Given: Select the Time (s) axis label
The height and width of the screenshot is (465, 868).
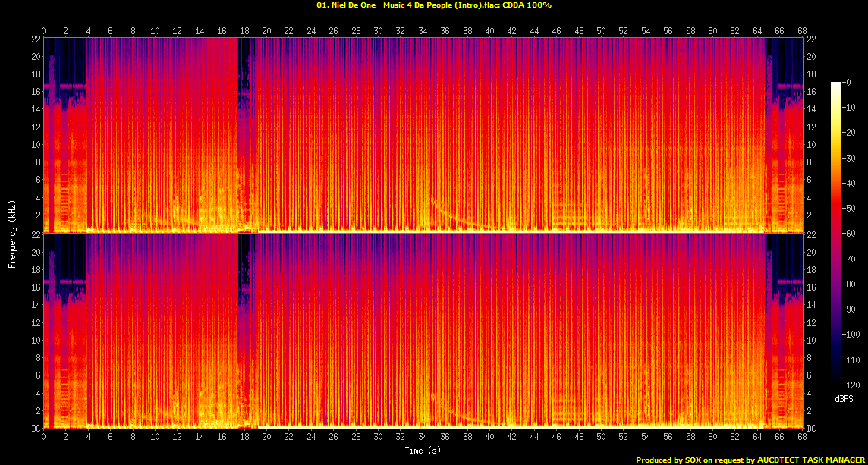Looking at the screenshot, I should coord(422,450).
